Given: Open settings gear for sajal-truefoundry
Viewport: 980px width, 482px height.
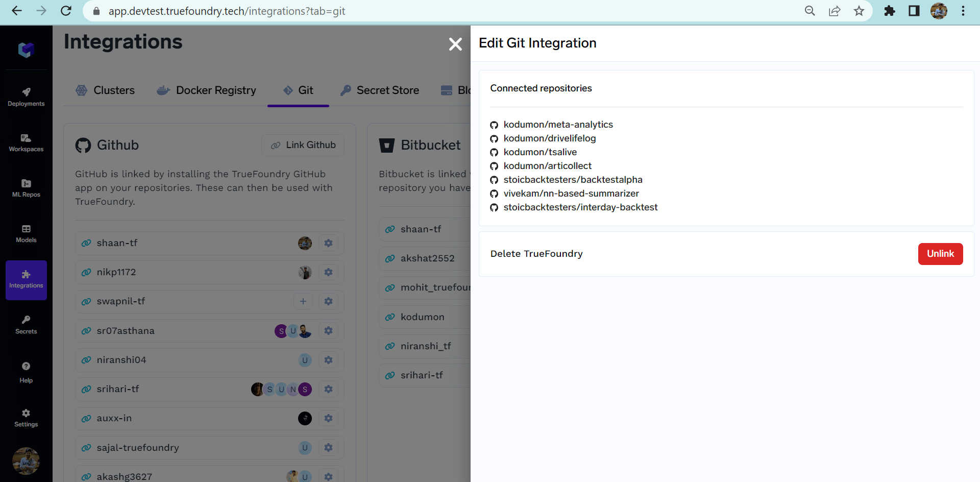Looking at the screenshot, I should pos(328,448).
